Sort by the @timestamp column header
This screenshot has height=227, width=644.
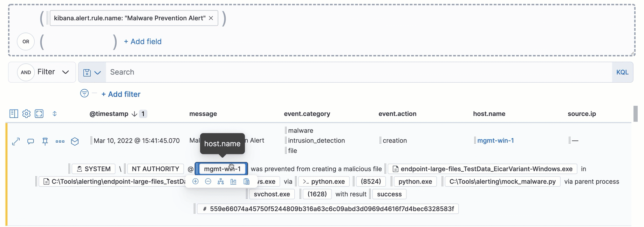109,114
